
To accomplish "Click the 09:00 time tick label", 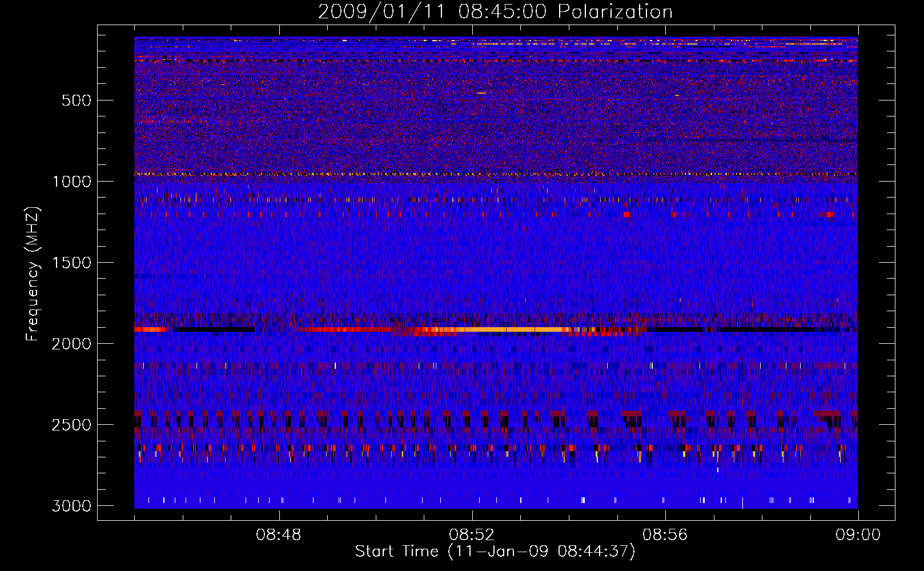I will click(858, 535).
